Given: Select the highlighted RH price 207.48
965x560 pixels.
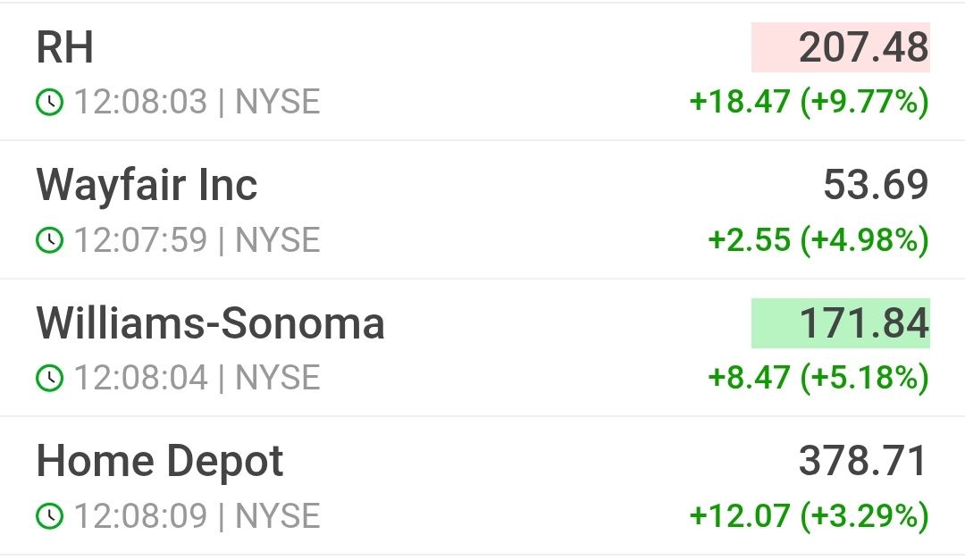Looking at the screenshot, I should [x=841, y=47].
